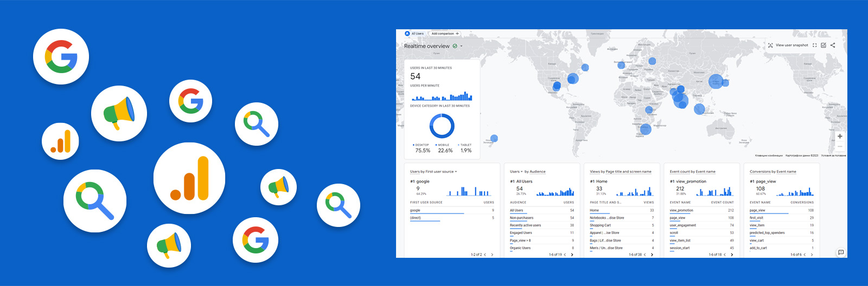Select the view_cart conversion row

pyautogui.click(x=782, y=241)
